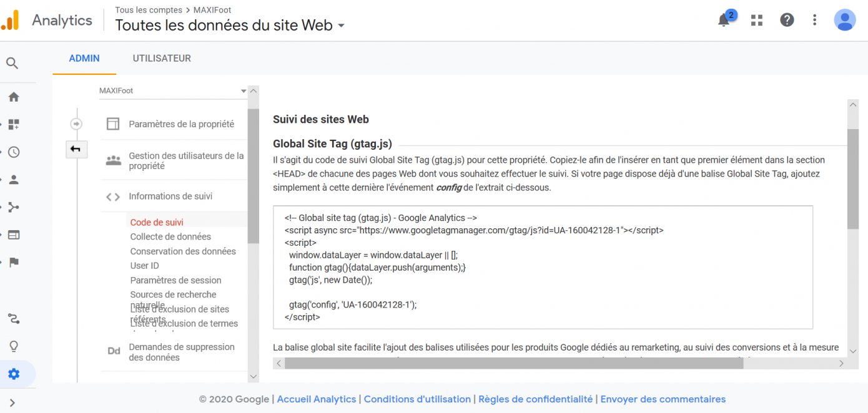Expand the Acquisition sidebar arrow
This screenshot has height=413, width=868.
pos(2,207)
